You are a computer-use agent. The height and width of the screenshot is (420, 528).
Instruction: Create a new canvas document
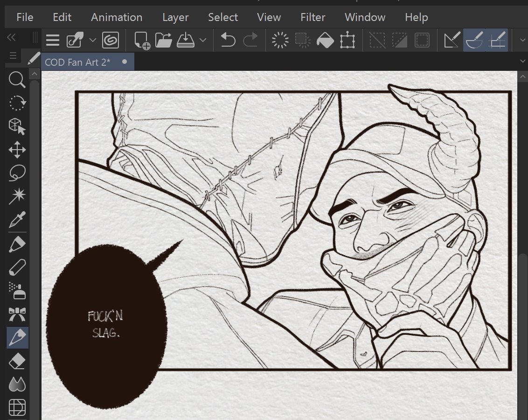click(142, 41)
